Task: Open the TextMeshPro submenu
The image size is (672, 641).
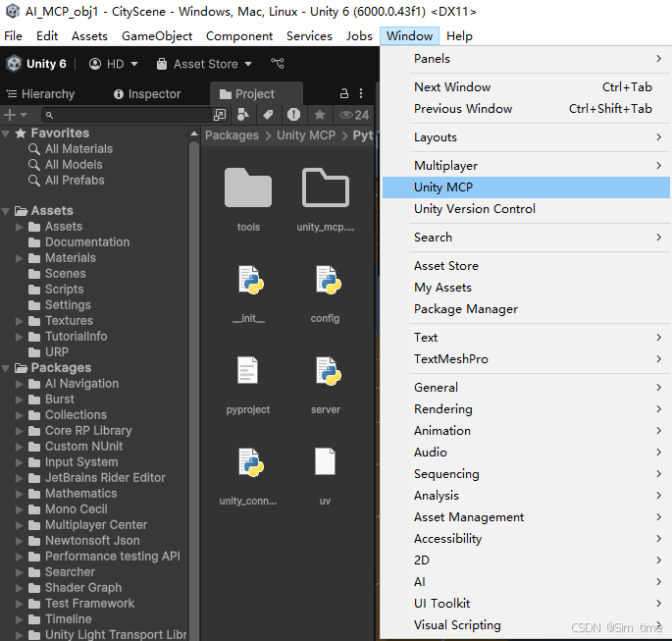Action: [526, 359]
